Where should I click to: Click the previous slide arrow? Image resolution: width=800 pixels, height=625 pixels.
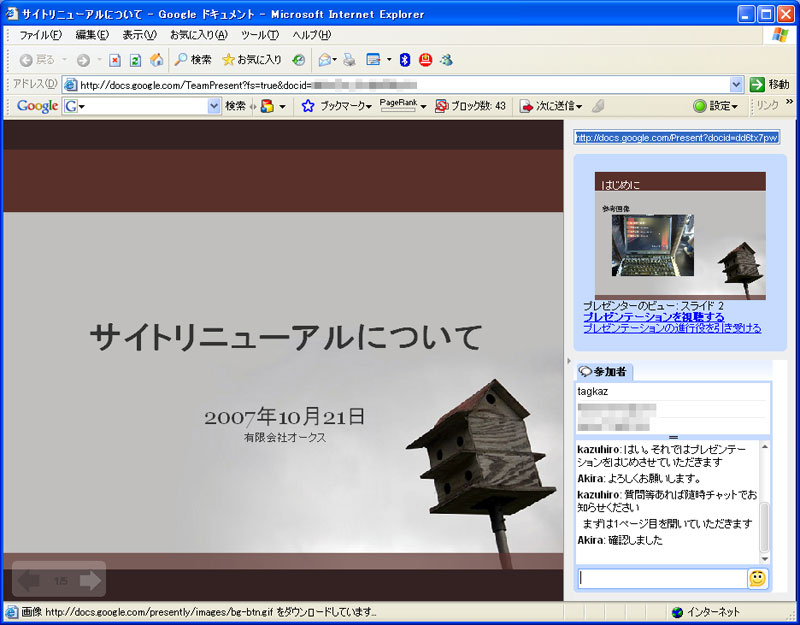click(x=30, y=580)
